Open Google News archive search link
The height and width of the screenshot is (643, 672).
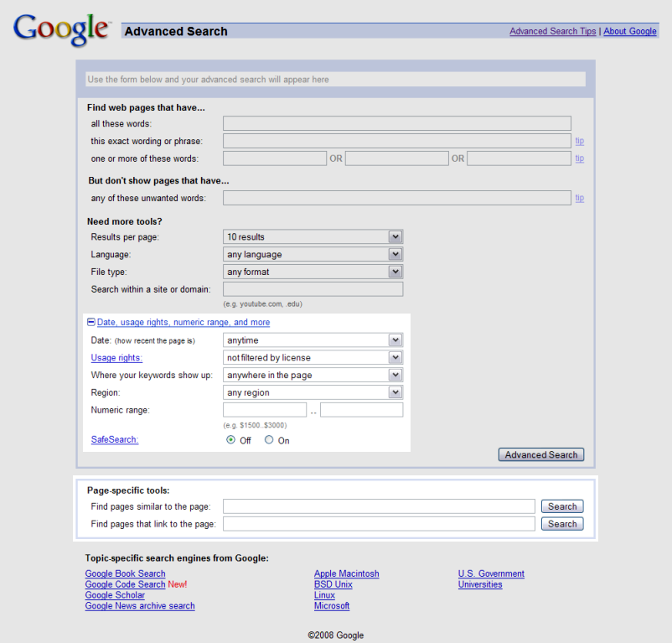pyautogui.click(x=140, y=606)
